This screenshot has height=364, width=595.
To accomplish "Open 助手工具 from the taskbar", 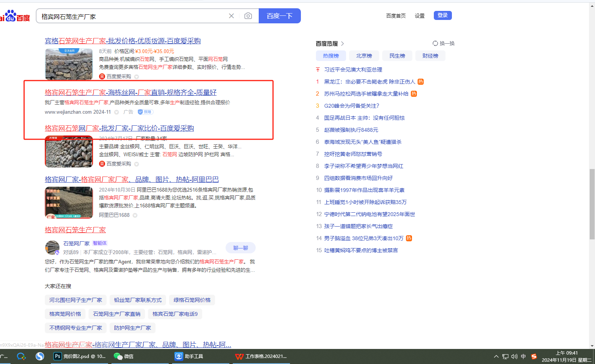I will [x=189, y=356].
